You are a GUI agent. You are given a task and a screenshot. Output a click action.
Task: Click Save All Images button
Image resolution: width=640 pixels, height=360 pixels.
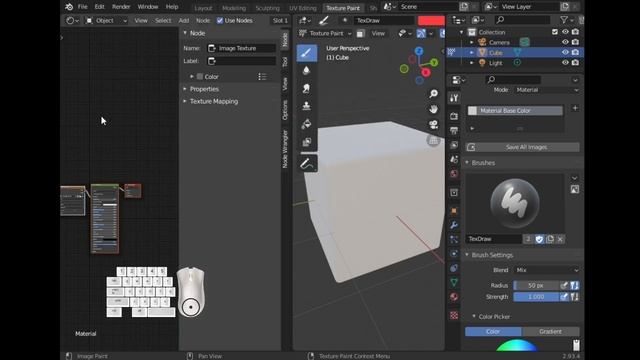(523, 147)
